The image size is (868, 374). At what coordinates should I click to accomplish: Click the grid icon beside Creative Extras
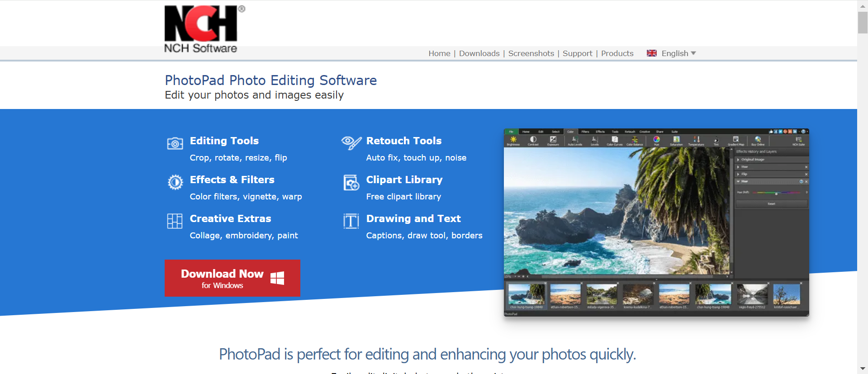click(175, 221)
